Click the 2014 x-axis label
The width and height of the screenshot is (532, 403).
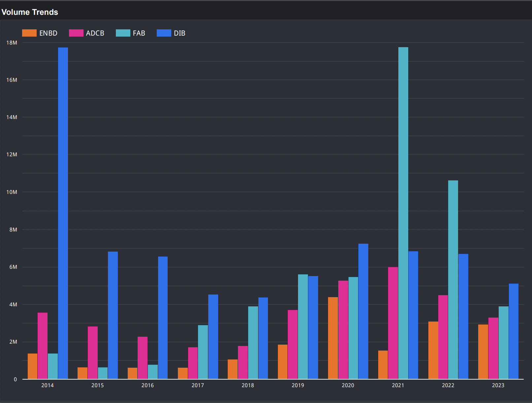pos(48,385)
